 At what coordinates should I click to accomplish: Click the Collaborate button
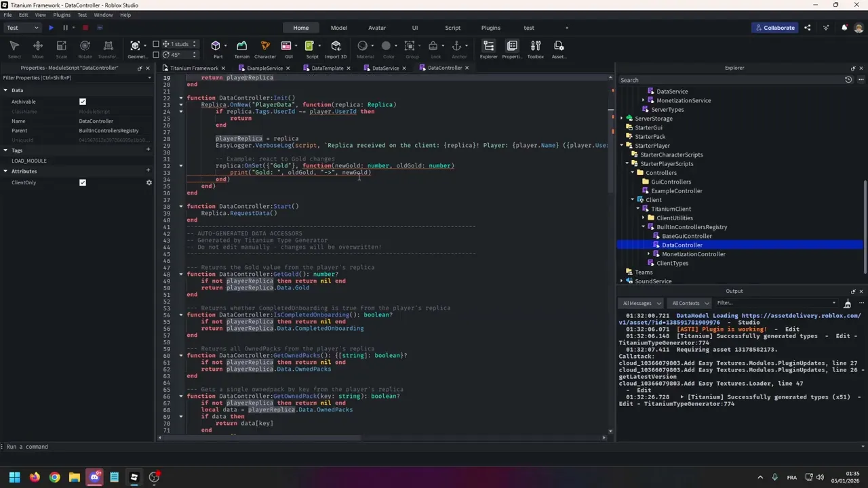(x=775, y=28)
